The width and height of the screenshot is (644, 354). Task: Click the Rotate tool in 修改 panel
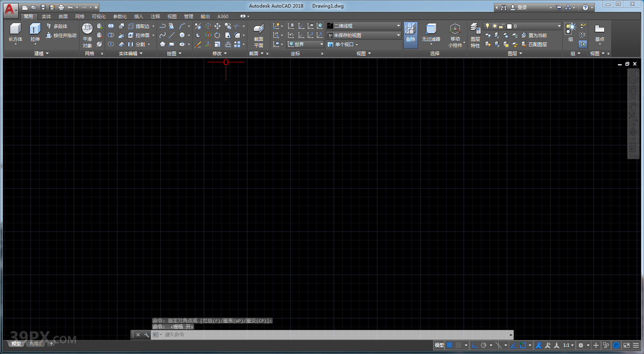217,35
